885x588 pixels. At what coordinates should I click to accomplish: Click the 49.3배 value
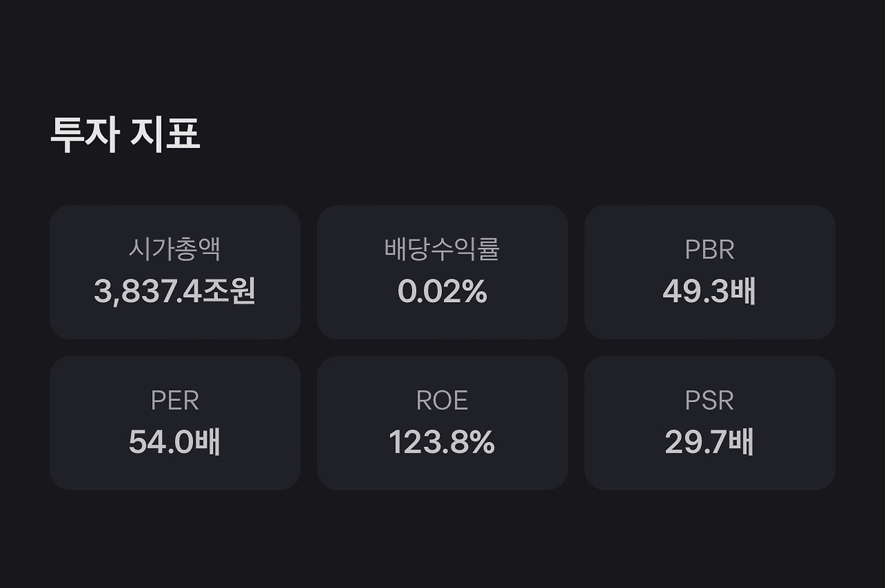click(709, 292)
